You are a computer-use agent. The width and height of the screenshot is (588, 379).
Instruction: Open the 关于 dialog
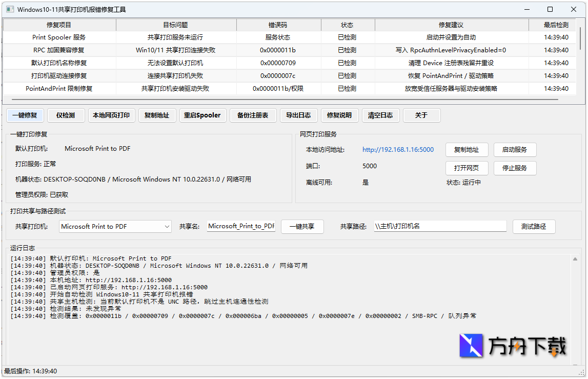[x=421, y=115]
